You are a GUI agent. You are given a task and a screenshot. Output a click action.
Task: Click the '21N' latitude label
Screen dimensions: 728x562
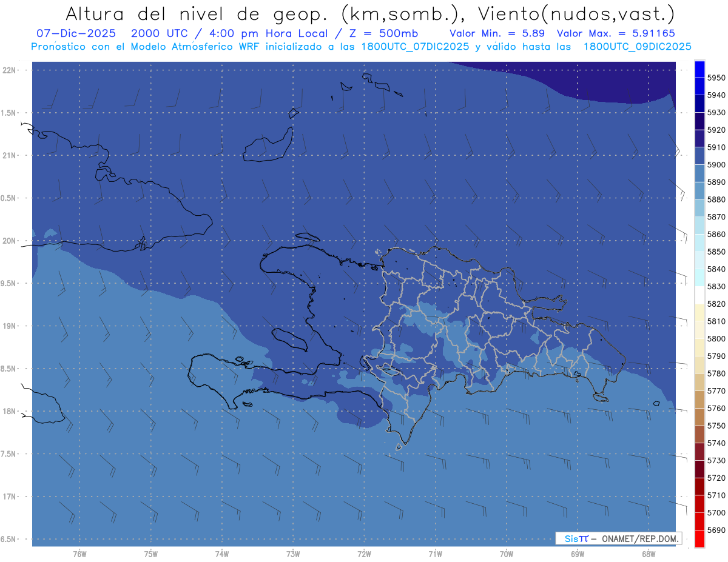pos(8,155)
